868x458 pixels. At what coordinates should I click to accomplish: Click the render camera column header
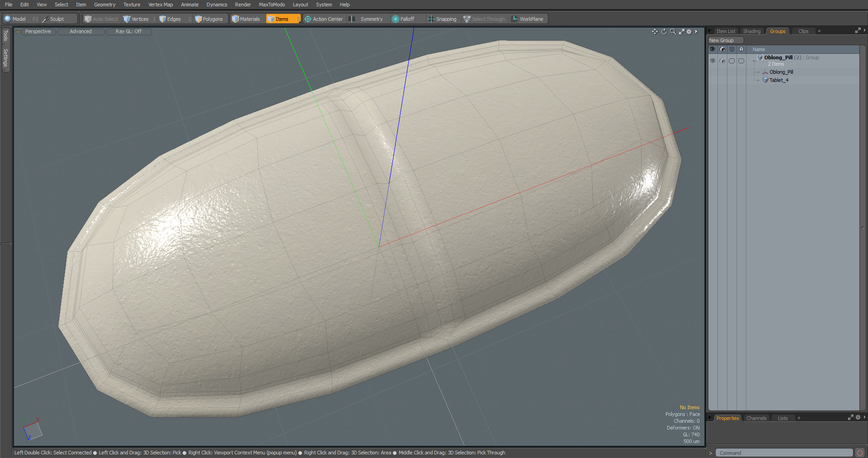(722, 49)
